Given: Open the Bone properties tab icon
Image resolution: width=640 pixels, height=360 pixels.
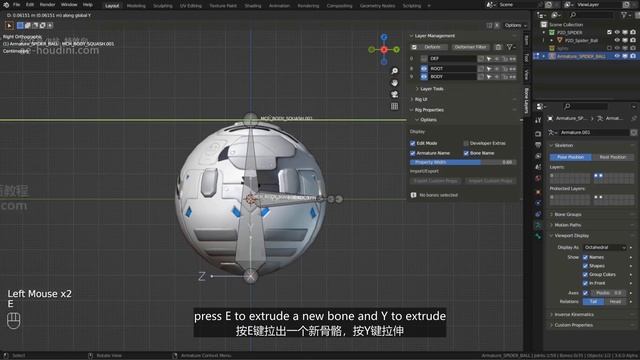Looking at the screenshot, I should [538, 236].
